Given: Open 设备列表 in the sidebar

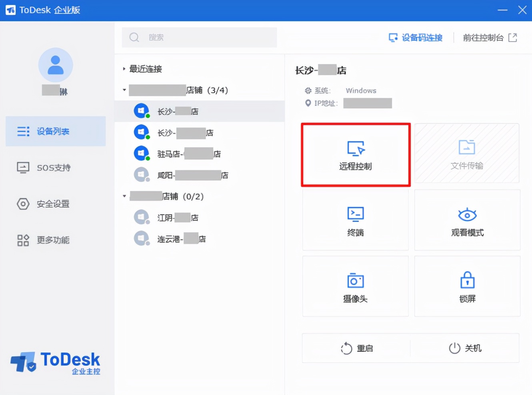Looking at the screenshot, I should tap(56, 131).
